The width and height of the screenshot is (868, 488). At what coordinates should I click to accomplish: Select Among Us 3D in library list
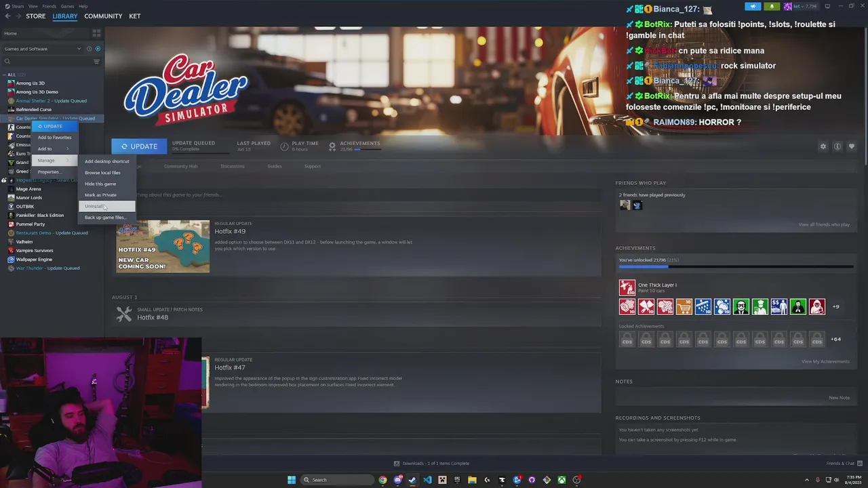tap(31, 83)
